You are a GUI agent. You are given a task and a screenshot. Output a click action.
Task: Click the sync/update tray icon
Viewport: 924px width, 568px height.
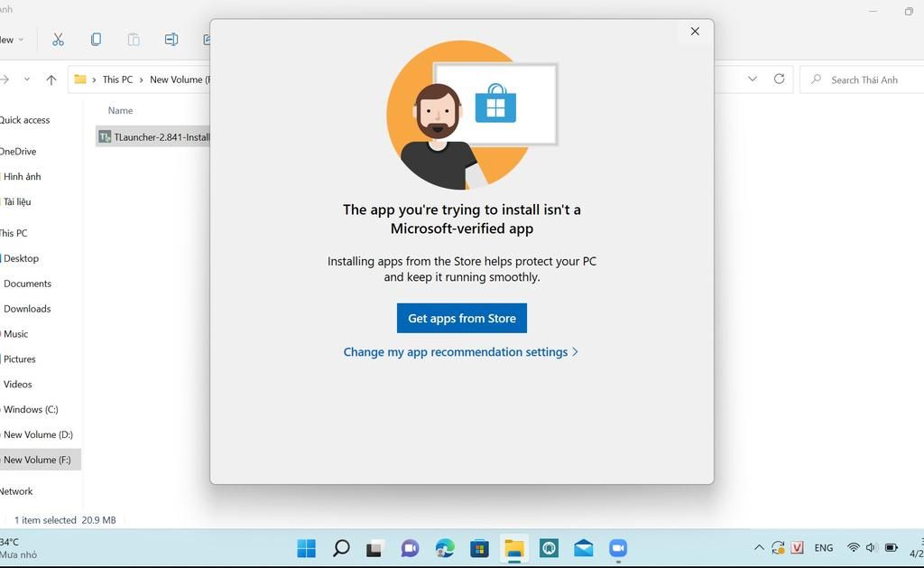[x=778, y=548]
